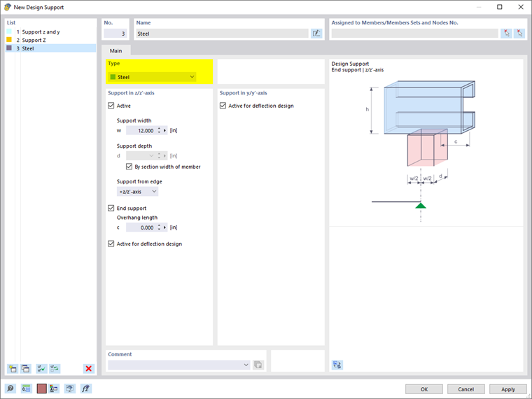Click the brownish-red color swatch in bottom toolbar

(x=41, y=388)
